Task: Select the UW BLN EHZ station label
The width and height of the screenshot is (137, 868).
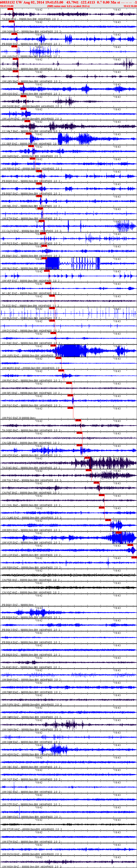Action: tap(31, 318)
